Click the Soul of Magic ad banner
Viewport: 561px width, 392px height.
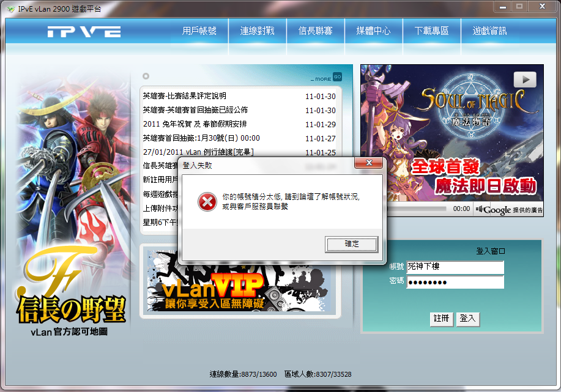tap(452, 132)
